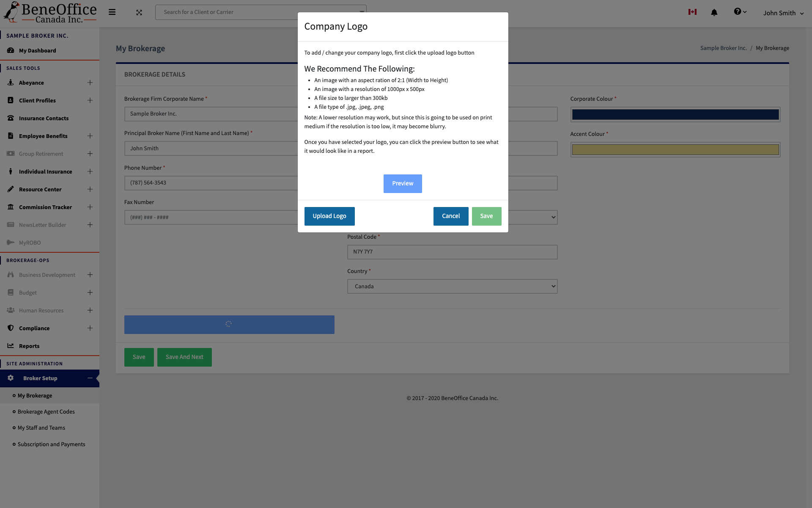Click the Canadian flag icon
Viewport: 812px width, 508px height.
[692, 12]
